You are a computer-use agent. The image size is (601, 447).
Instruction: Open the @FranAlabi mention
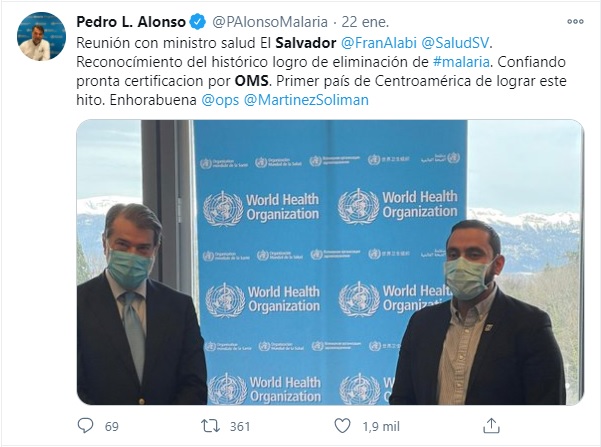379,43
